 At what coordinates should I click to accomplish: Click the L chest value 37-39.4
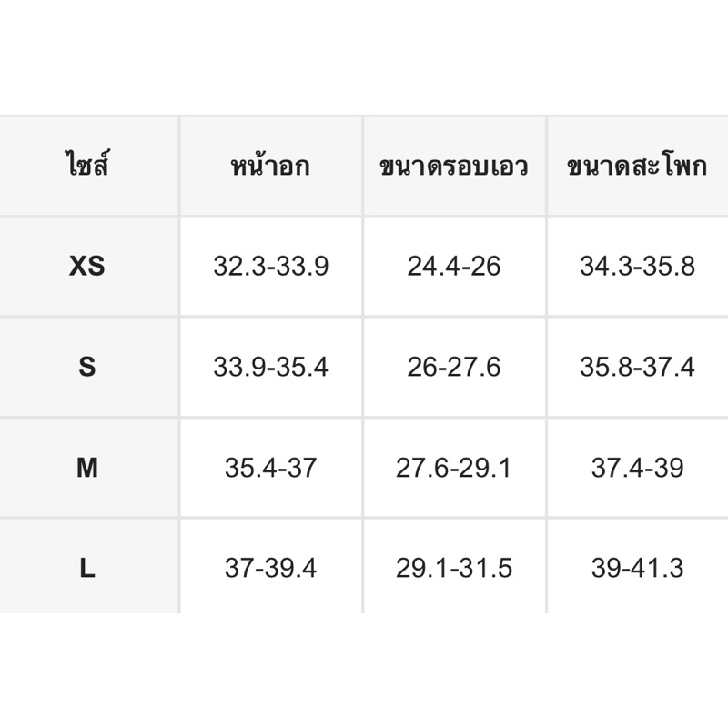270,569
